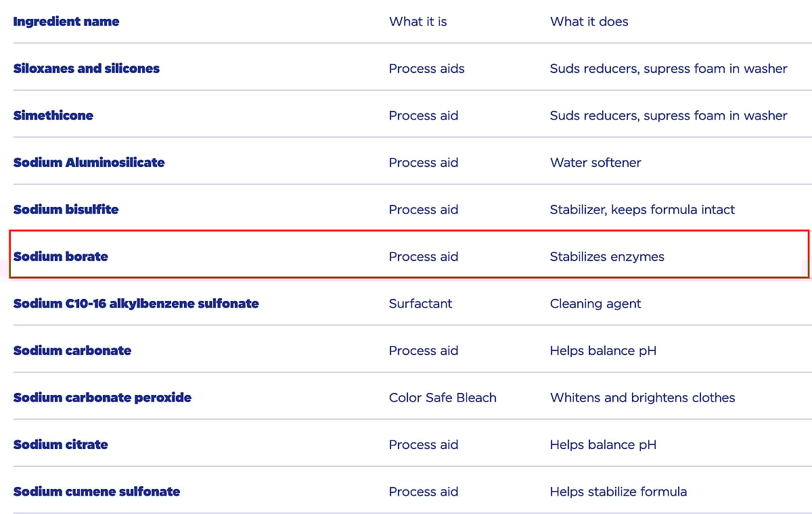The image size is (812, 514).
Task: Click Sodium C10-16 alkylbenzene sulfonate
Action: (136, 304)
